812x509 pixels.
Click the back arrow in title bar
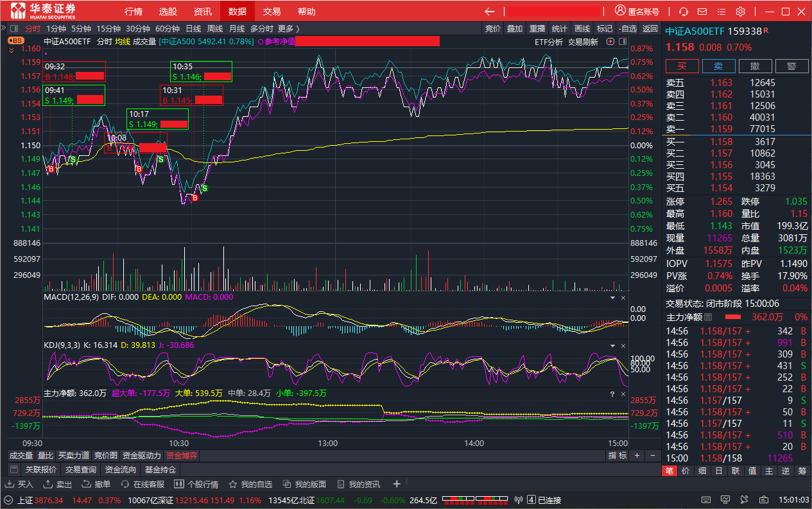pos(490,12)
